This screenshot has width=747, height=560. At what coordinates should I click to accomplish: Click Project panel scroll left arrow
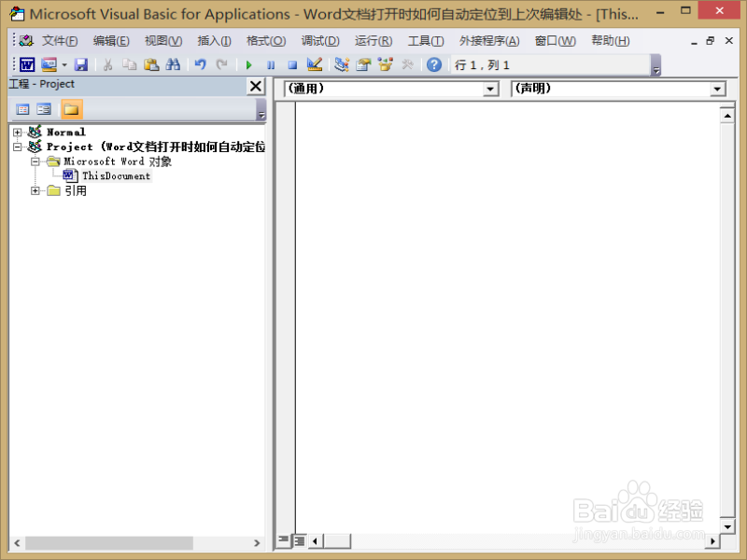(17, 543)
